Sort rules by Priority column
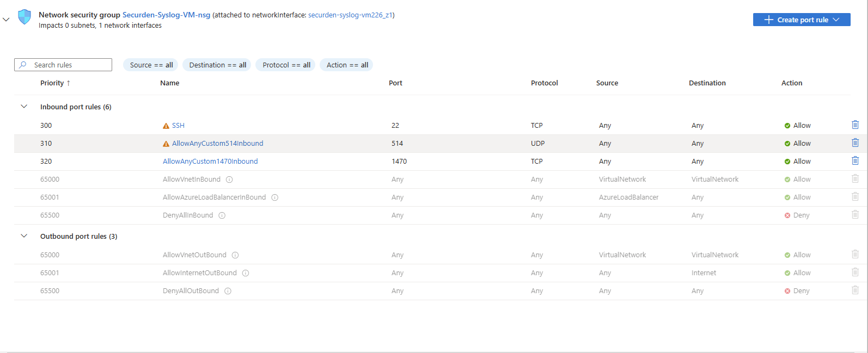Image resolution: width=868 pixels, height=353 pixels. [x=55, y=83]
